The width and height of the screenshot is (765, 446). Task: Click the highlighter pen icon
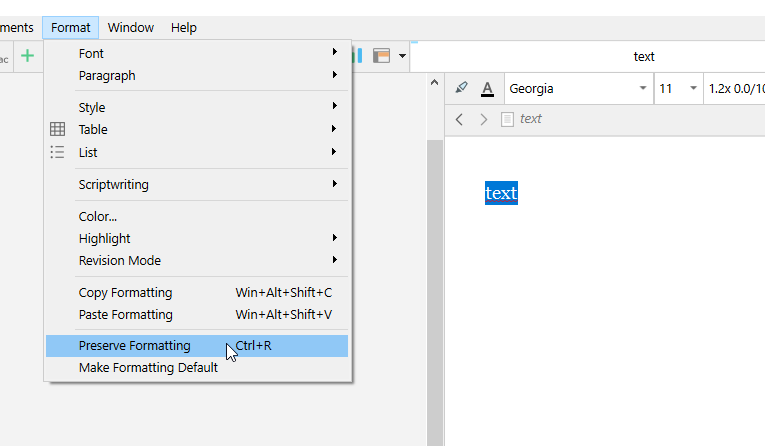click(461, 88)
